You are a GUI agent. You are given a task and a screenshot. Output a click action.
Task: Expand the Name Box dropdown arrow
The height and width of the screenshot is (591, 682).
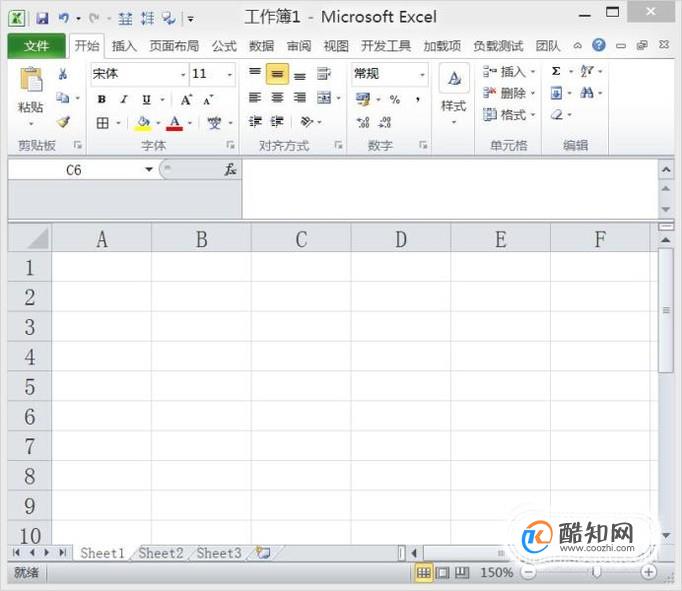[x=149, y=169]
